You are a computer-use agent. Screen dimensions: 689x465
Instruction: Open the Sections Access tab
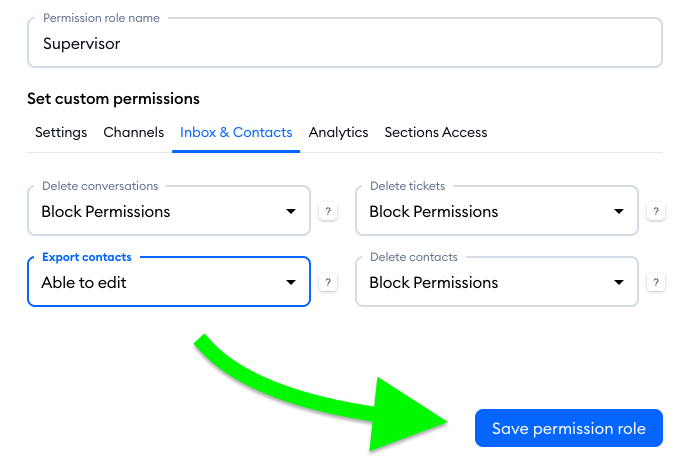(x=436, y=132)
